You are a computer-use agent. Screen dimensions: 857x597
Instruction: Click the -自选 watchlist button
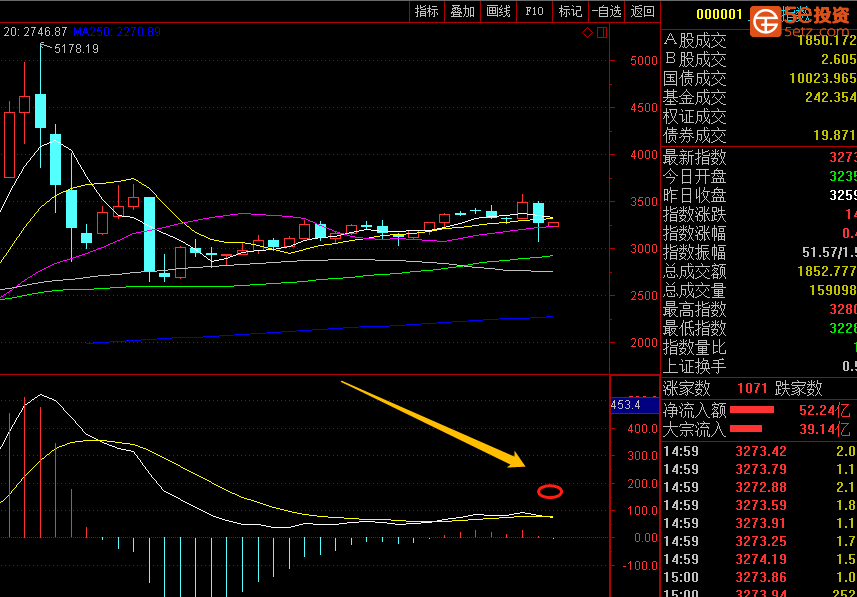[x=607, y=11]
